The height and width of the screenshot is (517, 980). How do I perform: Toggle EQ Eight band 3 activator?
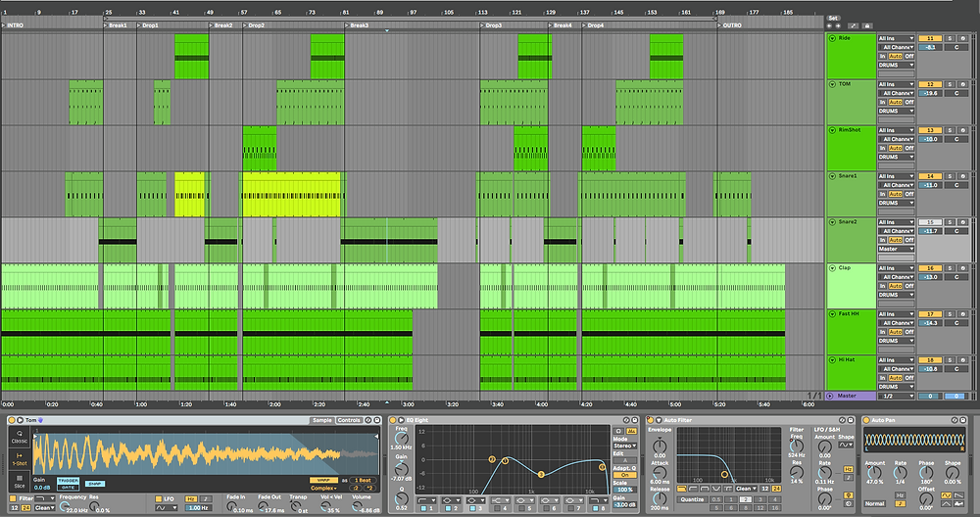[472, 509]
